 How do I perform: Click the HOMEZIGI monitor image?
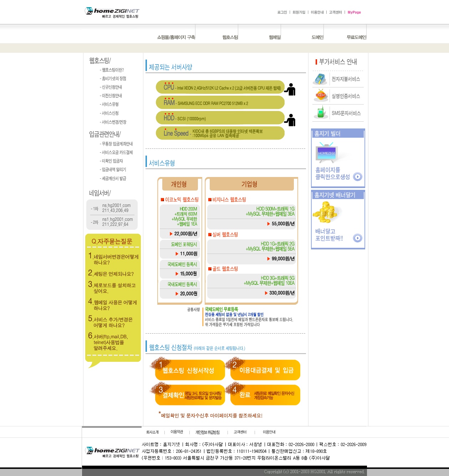point(327,152)
